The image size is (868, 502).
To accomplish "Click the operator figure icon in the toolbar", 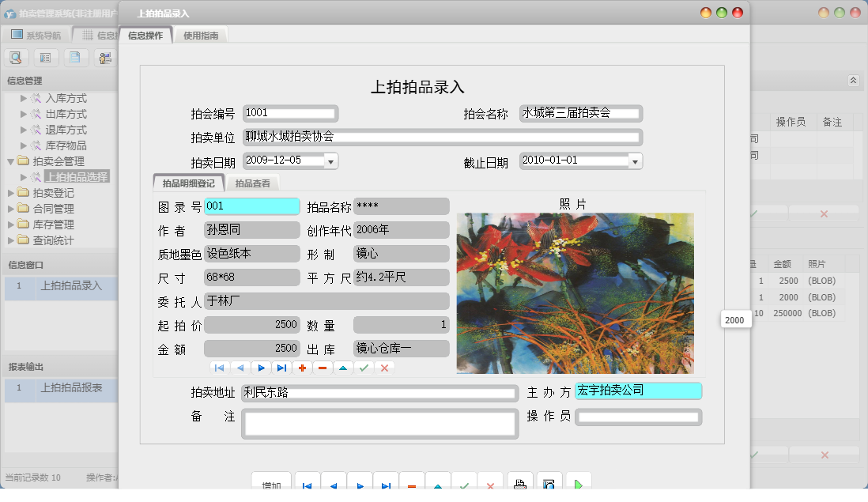I will point(104,57).
